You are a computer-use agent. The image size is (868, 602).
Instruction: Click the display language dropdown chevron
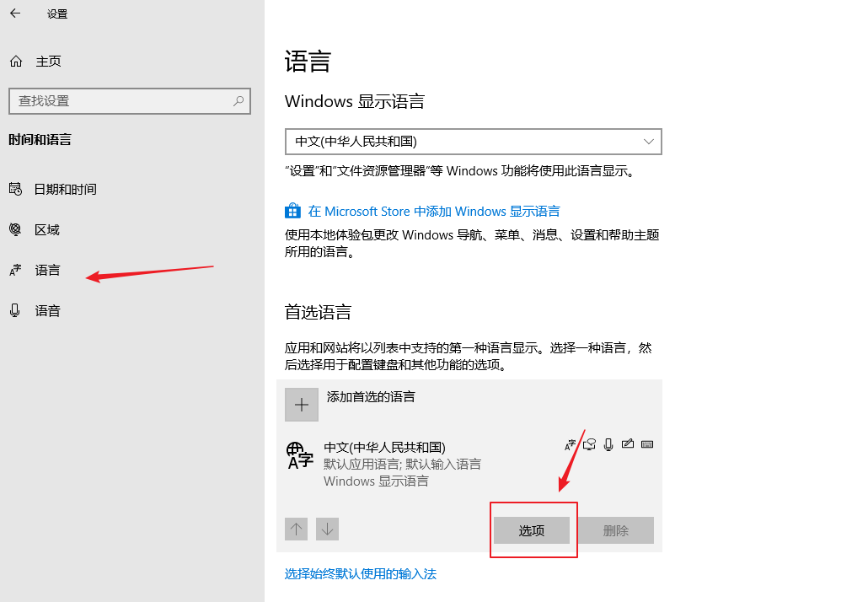(649, 142)
